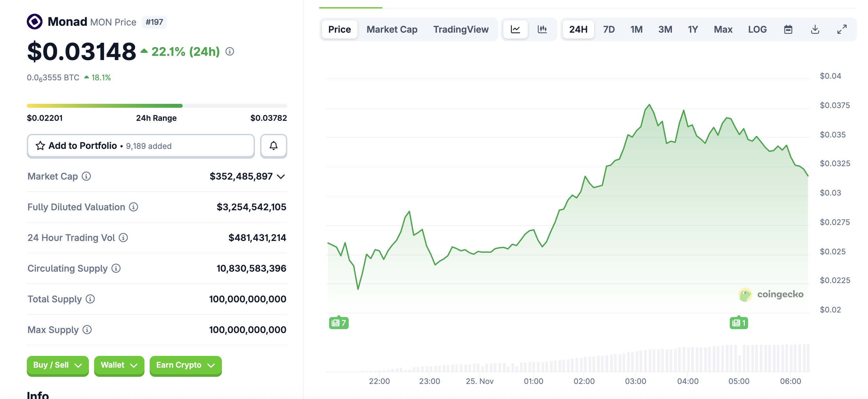
Task: Select the 7D timeframe
Action: 609,29
